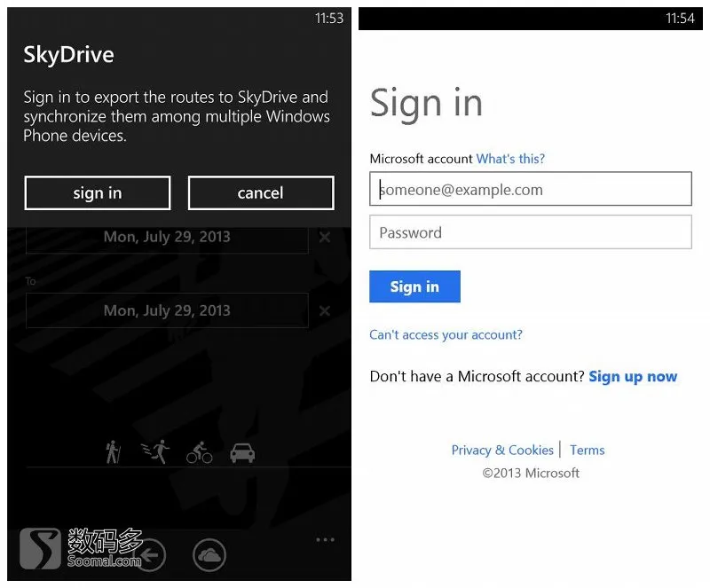Screen dimensions: 710x588
Task: Click the Microsoft account email field
Action: 530,189
